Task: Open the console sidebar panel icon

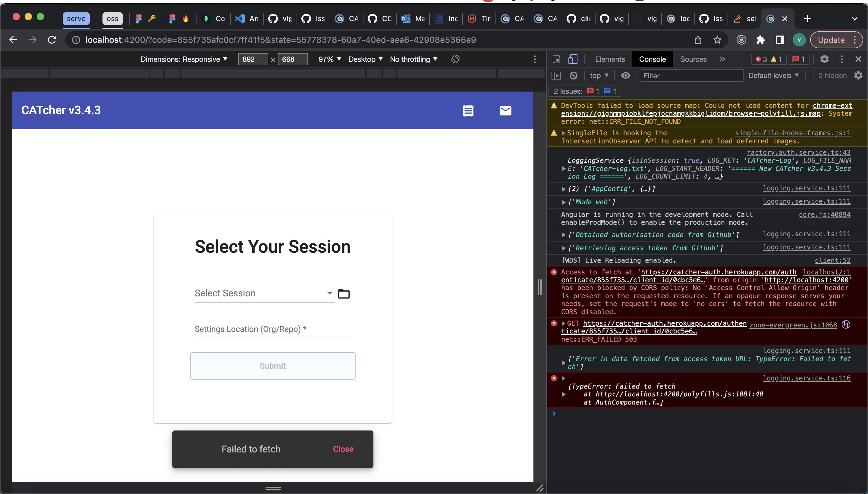Action: [556, 75]
